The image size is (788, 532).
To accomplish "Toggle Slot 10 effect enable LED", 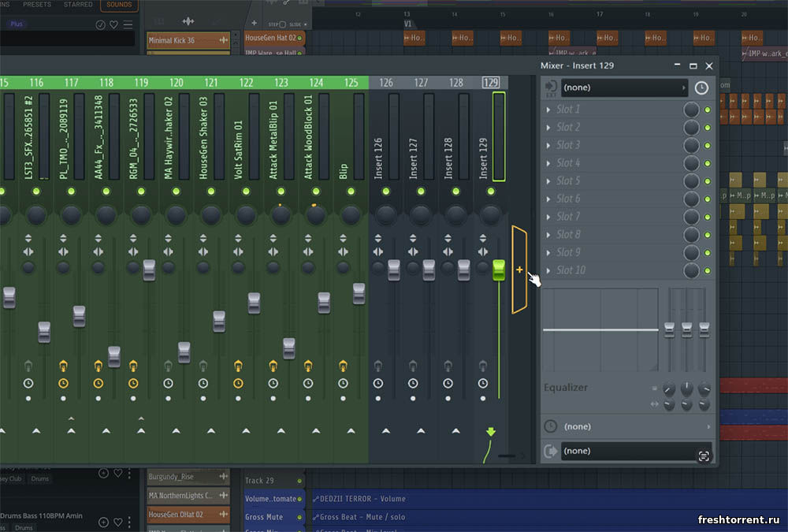I will coord(707,270).
